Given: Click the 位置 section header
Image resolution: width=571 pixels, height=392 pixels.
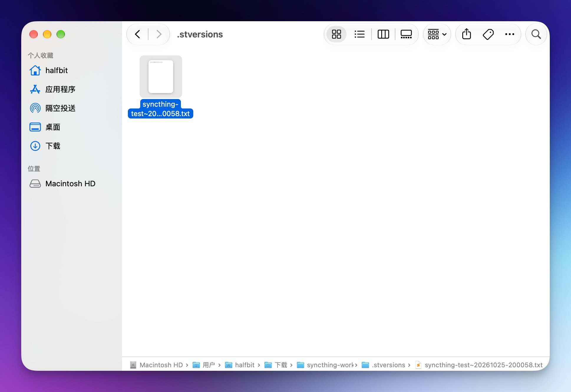Looking at the screenshot, I should coord(34,169).
